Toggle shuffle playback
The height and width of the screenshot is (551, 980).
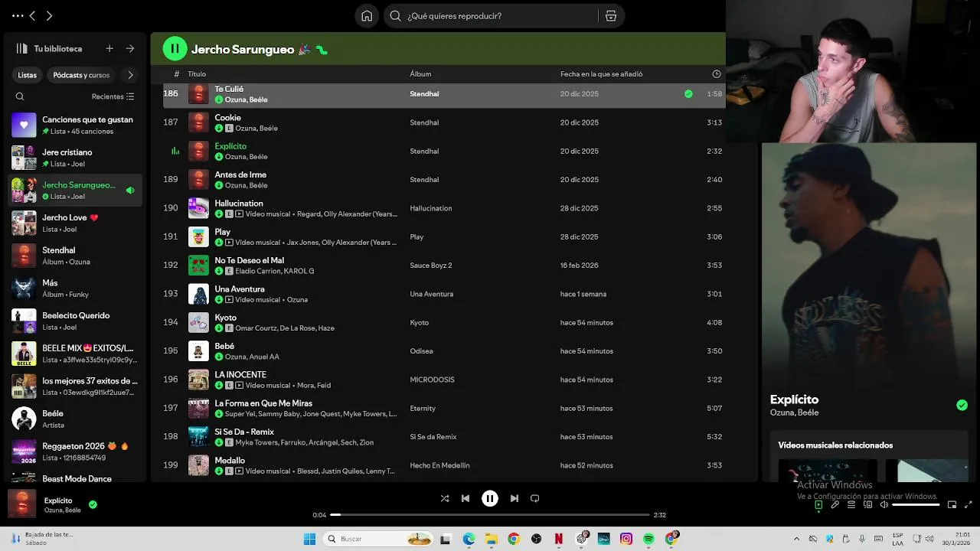pos(445,498)
